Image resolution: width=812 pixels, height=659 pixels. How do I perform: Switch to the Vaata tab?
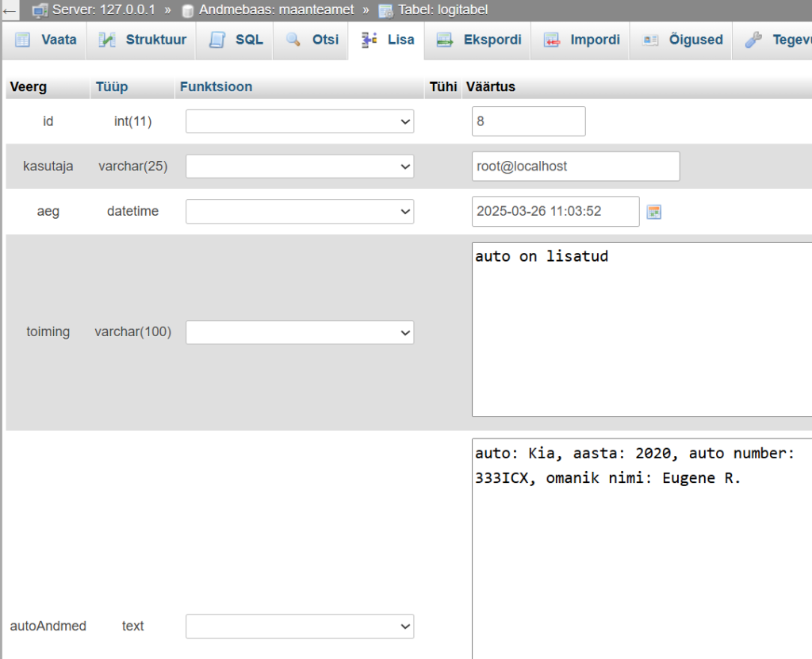[x=46, y=40]
